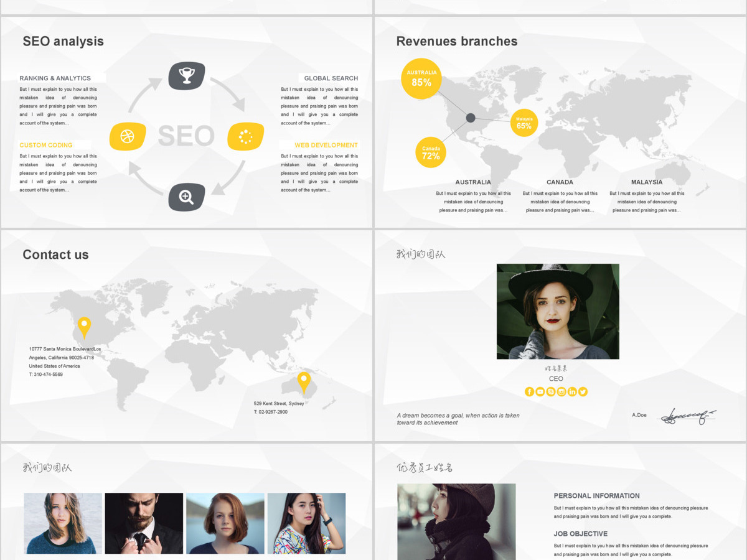Screen dimensions: 747x560
Task: Select the woman in beret employee photo
Action: [x=456, y=521]
